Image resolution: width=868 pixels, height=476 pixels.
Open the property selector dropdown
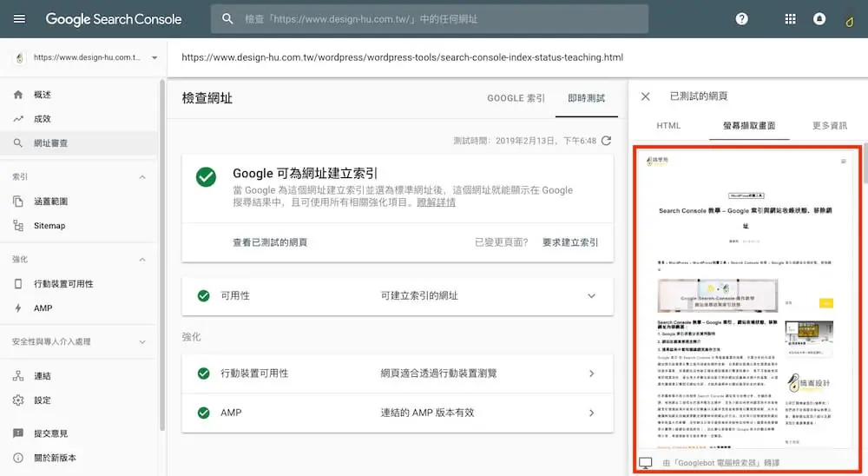coord(155,57)
